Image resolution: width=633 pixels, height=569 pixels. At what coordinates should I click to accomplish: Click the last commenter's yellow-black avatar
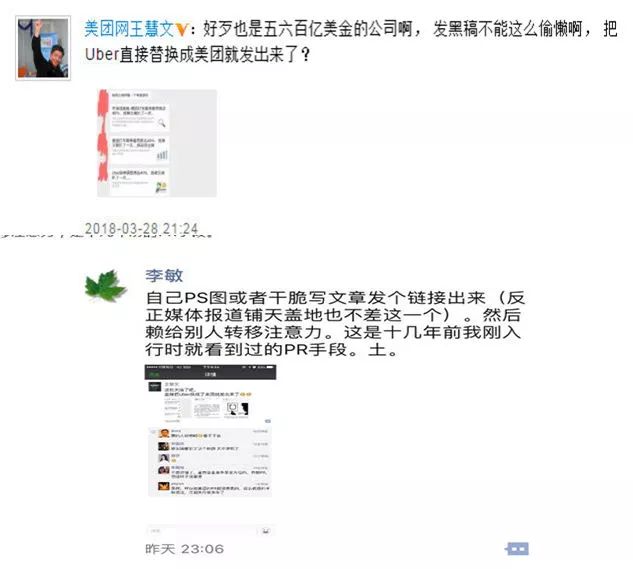pyautogui.click(x=163, y=487)
